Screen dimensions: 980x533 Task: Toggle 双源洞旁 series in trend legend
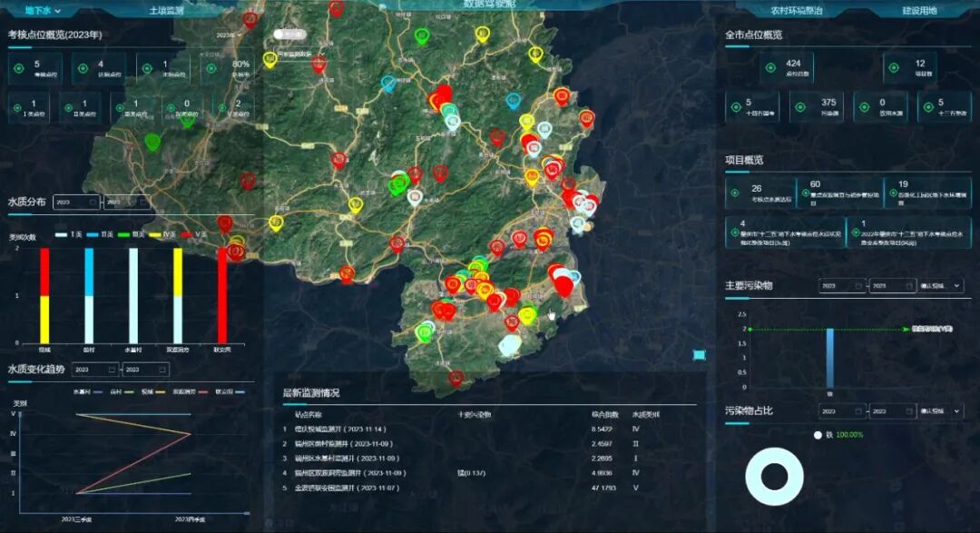point(190,391)
